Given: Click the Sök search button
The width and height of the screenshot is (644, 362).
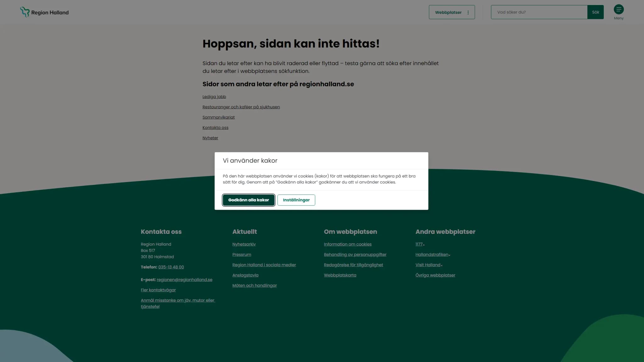Looking at the screenshot, I should 596,12.
